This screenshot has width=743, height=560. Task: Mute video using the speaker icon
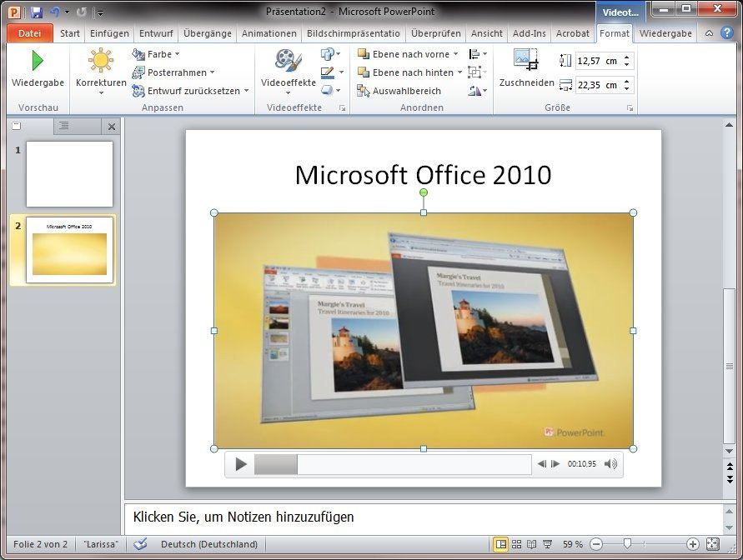pyautogui.click(x=610, y=464)
